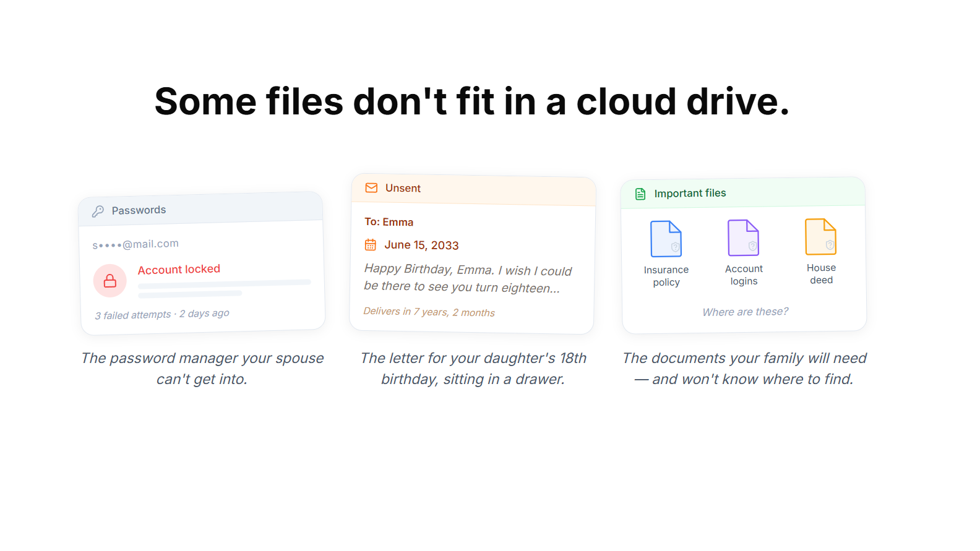Screen dimensions: 980x551
Task: Click the Happy Birthday message body
Action: 468,278
